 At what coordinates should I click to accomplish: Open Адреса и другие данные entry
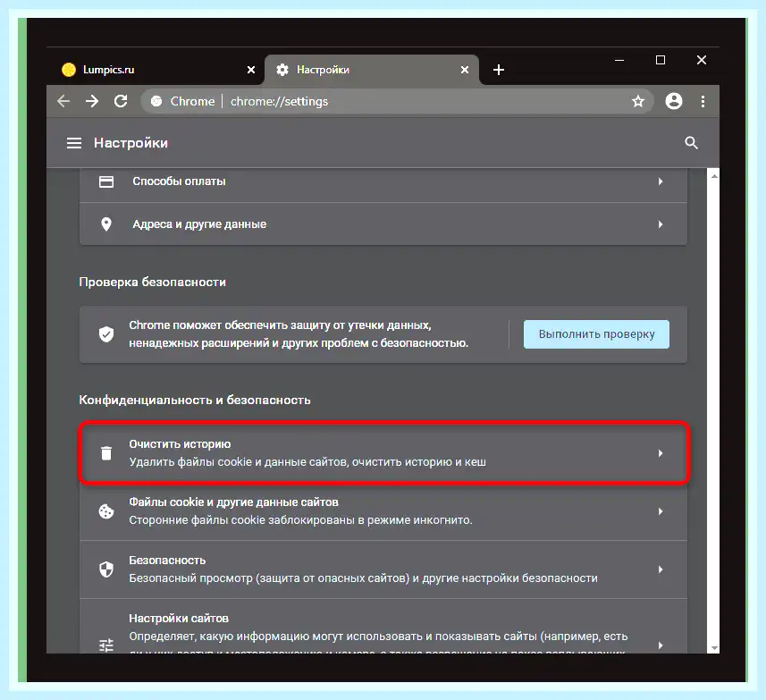coord(383,224)
